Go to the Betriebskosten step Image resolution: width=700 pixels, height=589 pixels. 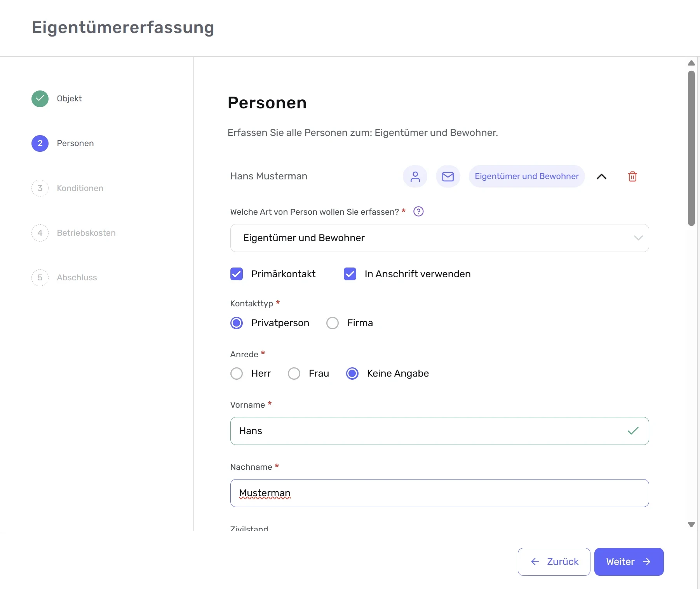73,233
